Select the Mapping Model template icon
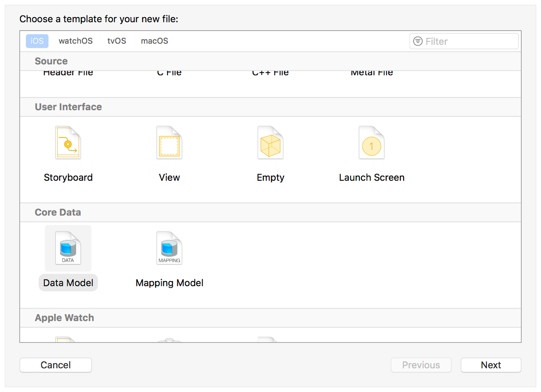 [169, 248]
